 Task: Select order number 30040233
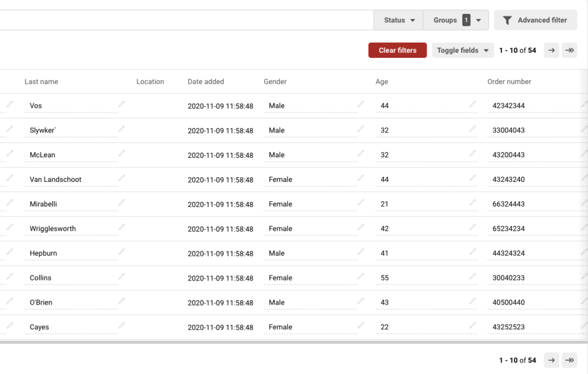coord(509,278)
